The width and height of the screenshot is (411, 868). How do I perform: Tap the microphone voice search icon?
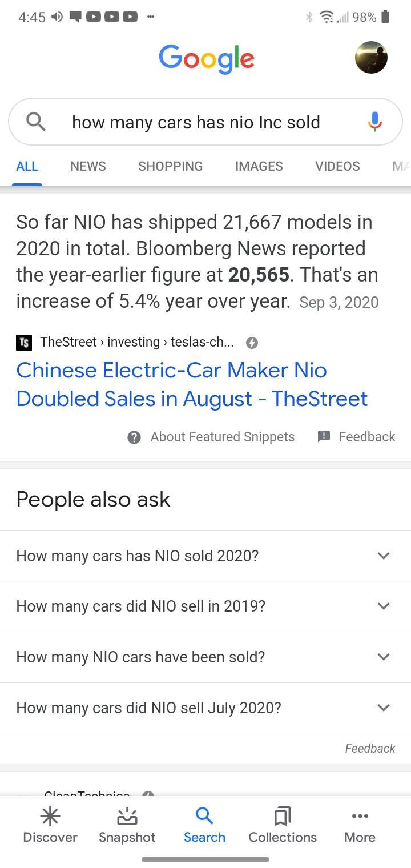click(x=374, y=122)
